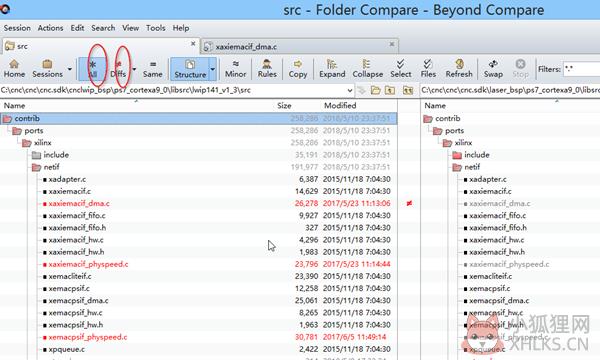
Task: Click the rightmost icon beside the left path bar
Action: click(408, 90)
